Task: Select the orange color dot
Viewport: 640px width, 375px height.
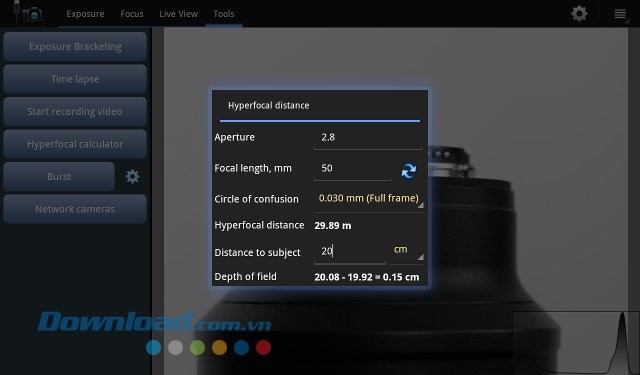Action: [219, 348]
